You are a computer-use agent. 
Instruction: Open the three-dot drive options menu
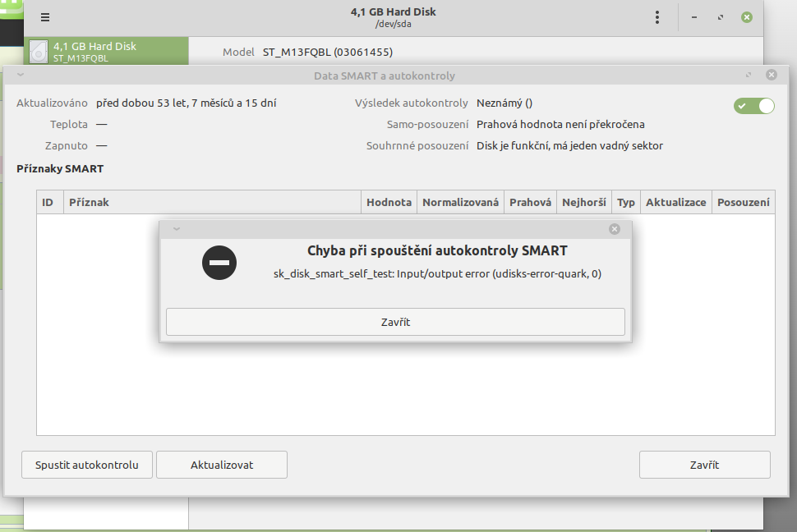[x=657, y=17]
